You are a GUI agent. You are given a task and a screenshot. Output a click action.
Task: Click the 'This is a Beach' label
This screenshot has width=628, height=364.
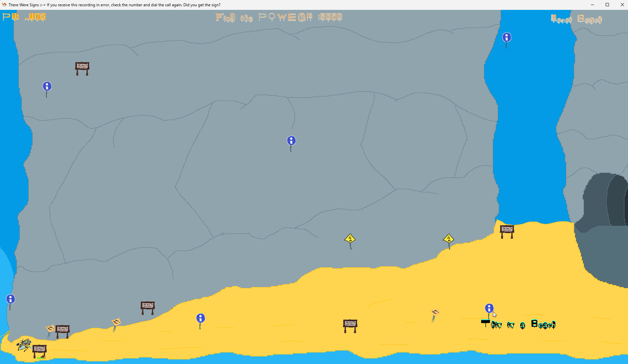pos(519,324)
